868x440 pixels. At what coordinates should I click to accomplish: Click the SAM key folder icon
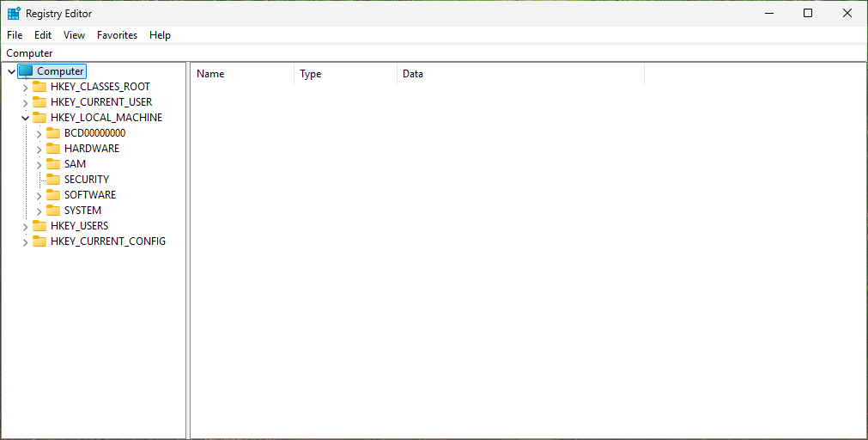tap(53, 164)
